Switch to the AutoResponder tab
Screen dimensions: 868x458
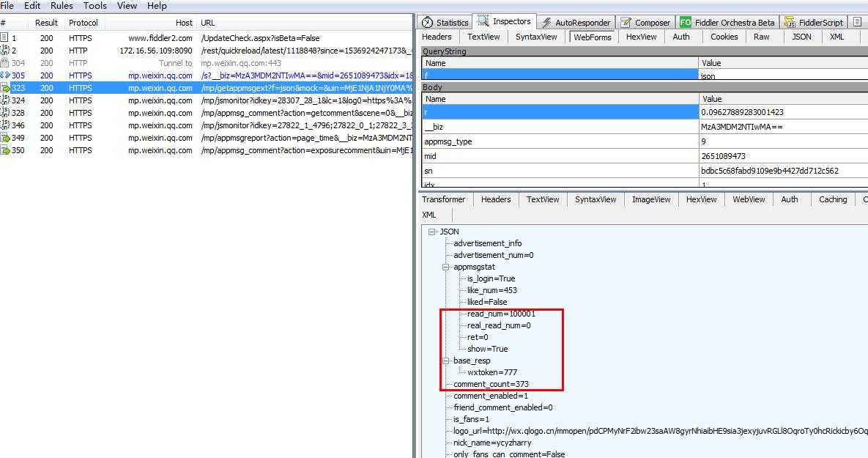pyautogui.click(x=576, y=22)
